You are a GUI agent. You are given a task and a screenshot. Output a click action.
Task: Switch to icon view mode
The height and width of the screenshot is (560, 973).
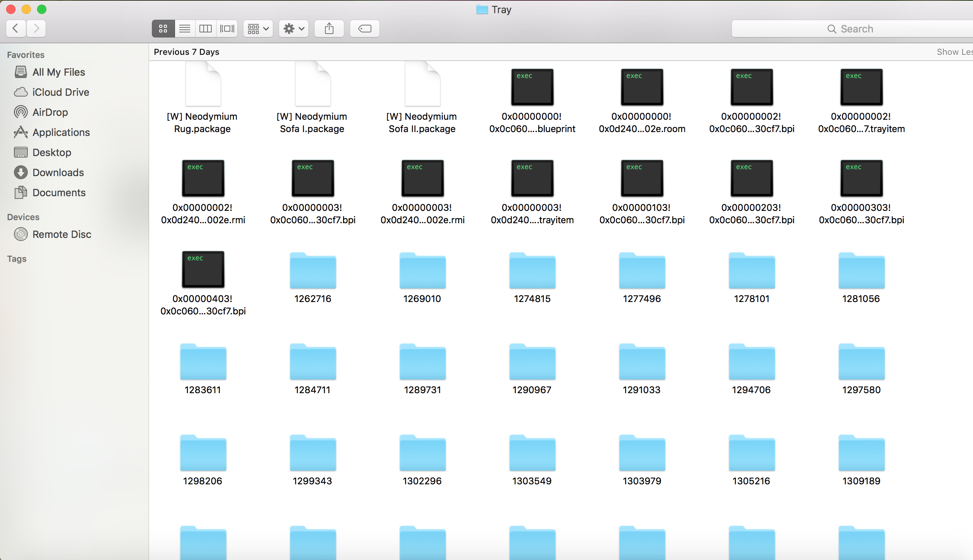coord(163,29)
